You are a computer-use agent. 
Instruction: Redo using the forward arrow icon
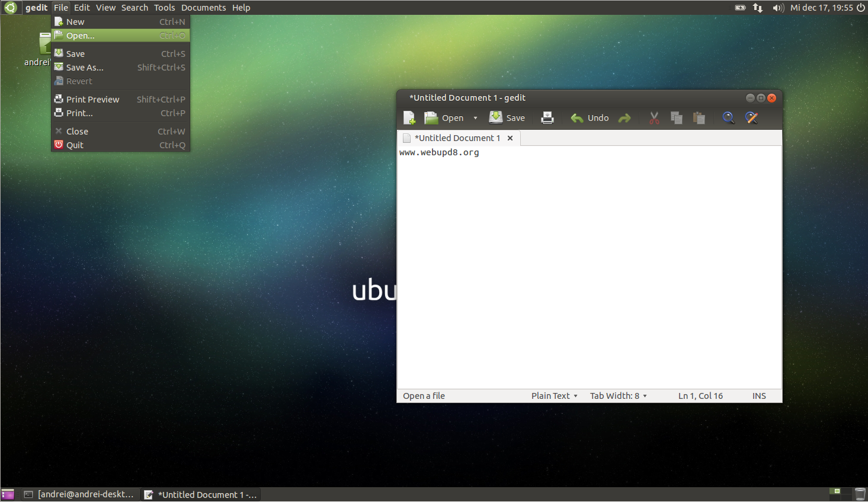tap(624, 117)
